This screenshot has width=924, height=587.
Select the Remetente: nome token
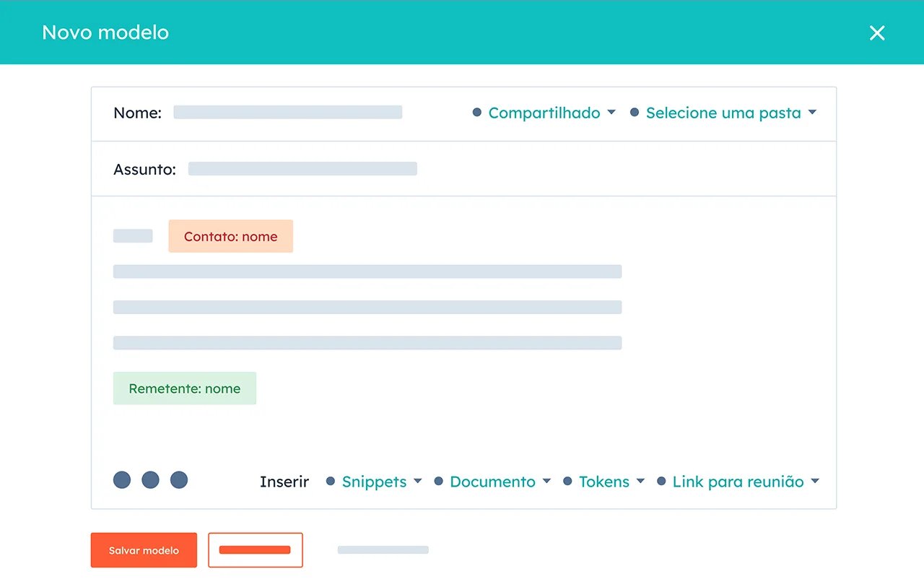(184, 388)
